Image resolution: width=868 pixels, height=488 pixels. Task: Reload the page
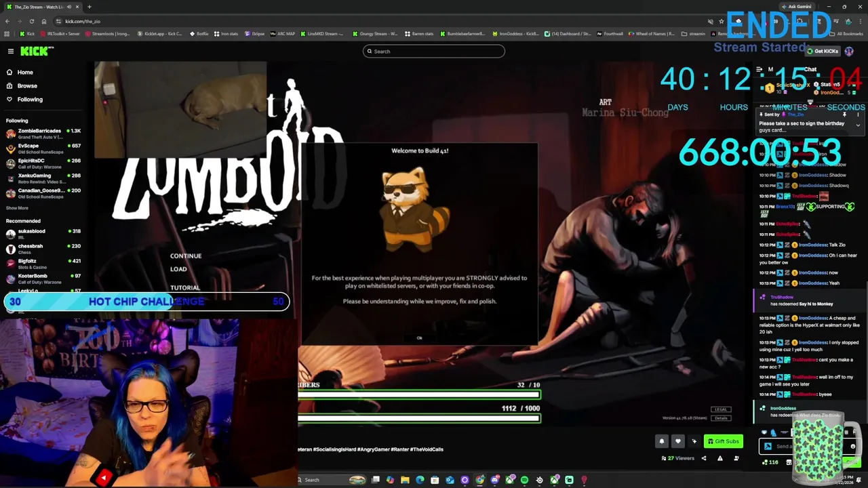coord(32,22)
